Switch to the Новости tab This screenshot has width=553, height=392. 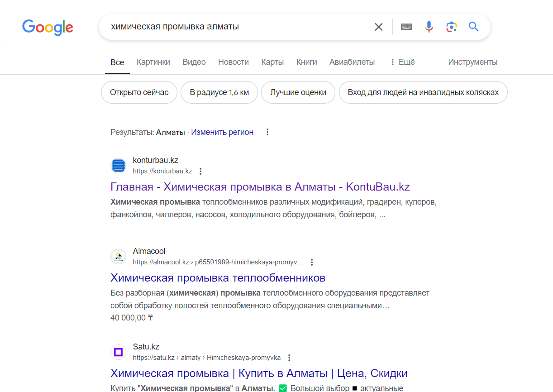pyautogui.click(x=234, y=62)
